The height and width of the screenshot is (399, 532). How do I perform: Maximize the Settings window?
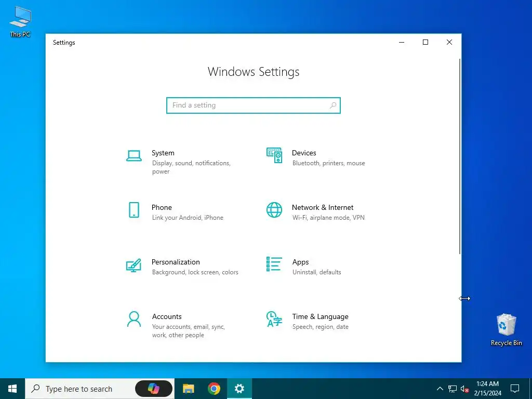425,42
